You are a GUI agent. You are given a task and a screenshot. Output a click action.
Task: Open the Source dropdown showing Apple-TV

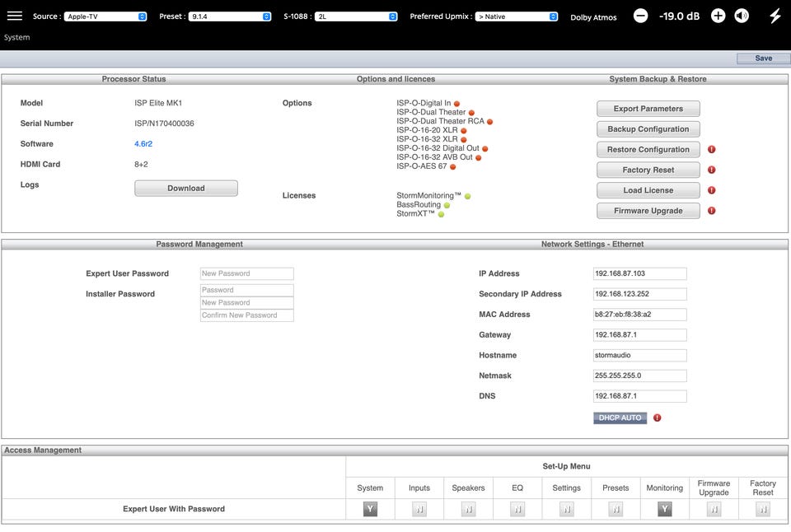tap(106, 16)
